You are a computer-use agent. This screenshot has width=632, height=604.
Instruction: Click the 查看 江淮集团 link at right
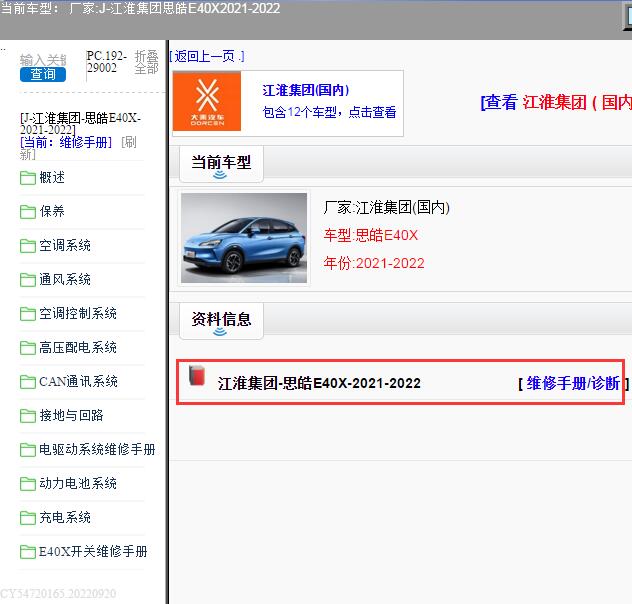(556, 102)
